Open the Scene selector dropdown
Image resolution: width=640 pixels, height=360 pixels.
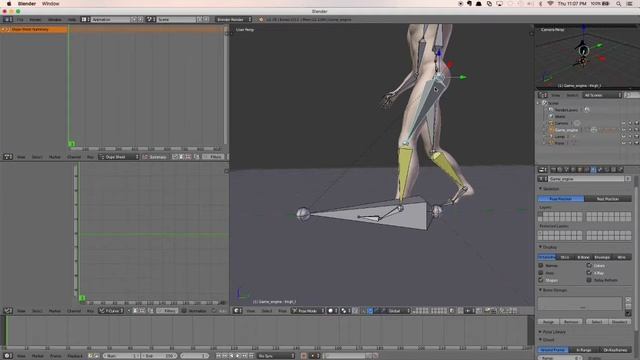177,20
